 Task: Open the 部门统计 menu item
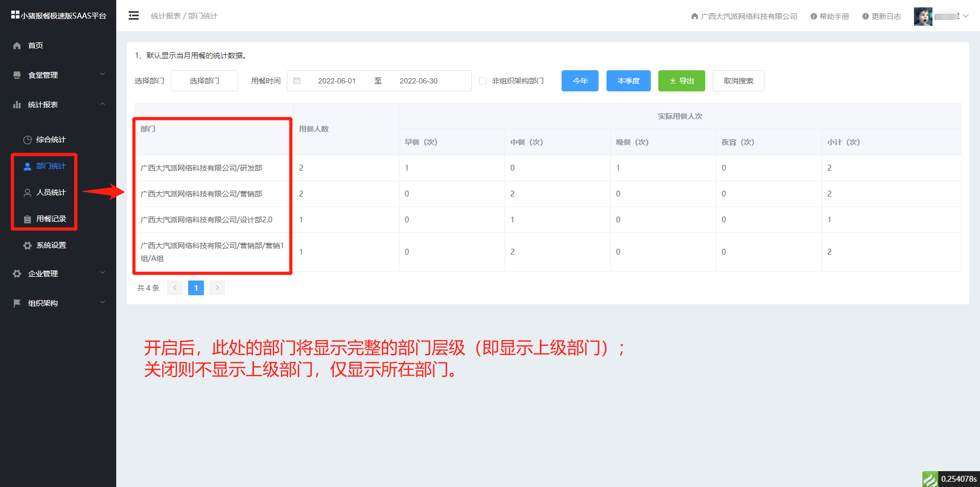coord(51,166)
